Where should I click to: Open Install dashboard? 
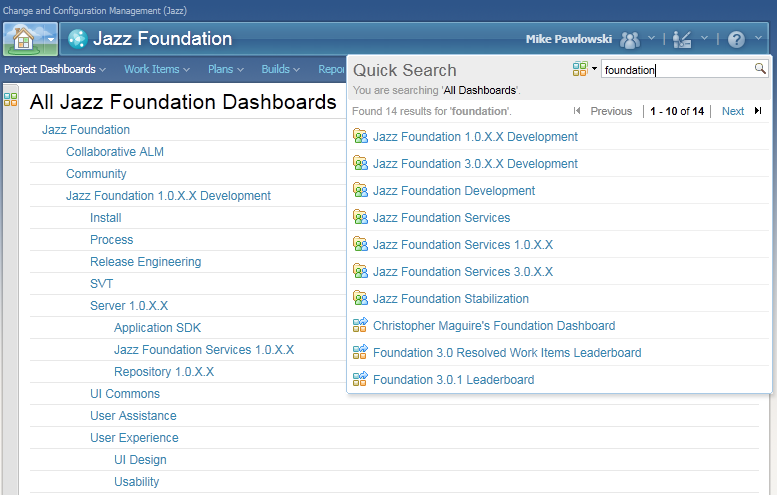(x=106, y=218)
